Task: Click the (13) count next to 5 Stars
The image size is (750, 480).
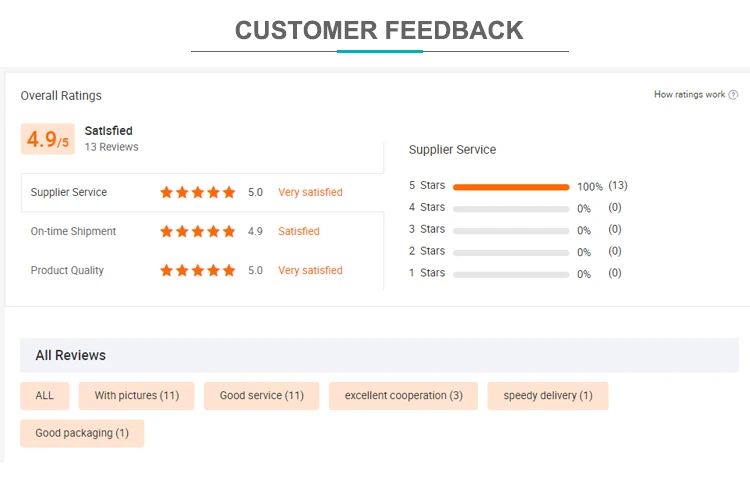Action: tap(618, 186)
